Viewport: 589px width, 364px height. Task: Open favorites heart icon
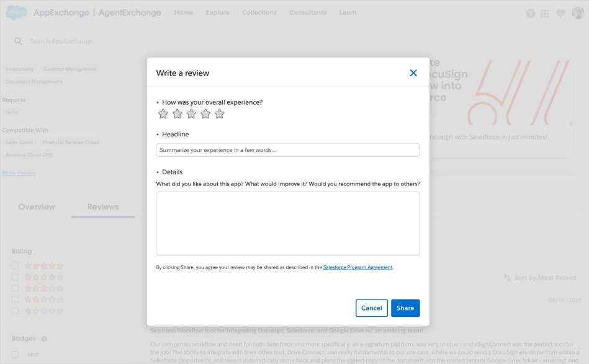pos(560,14)
